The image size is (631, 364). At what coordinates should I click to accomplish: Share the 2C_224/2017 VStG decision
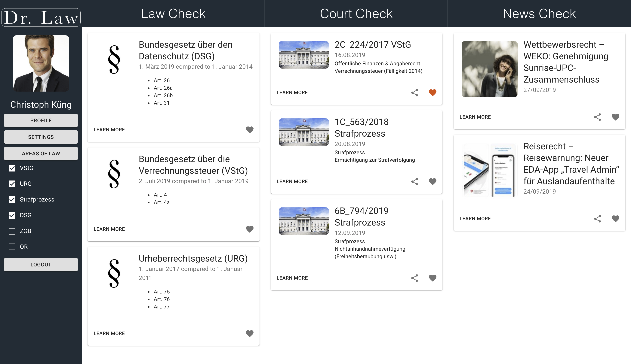[x=415, y=93]
